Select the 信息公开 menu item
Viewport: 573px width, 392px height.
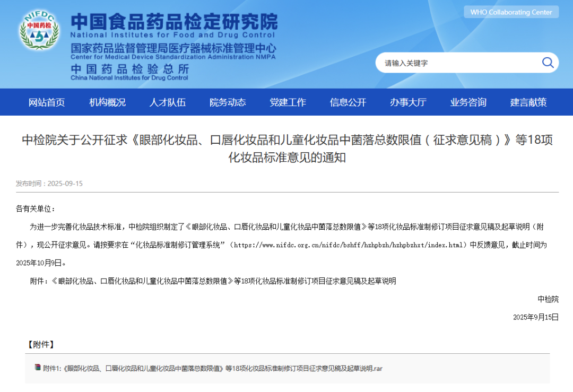(348, 102)
